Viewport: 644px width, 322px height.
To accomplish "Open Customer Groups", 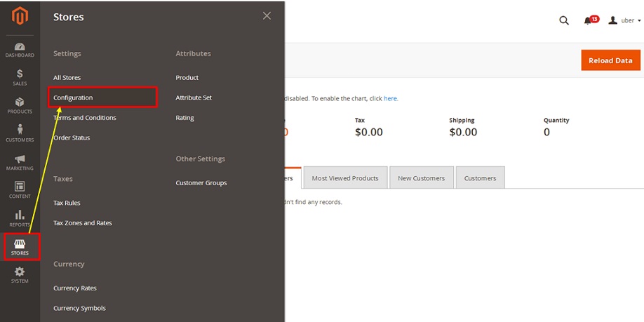I will click(x=201, y=183).
